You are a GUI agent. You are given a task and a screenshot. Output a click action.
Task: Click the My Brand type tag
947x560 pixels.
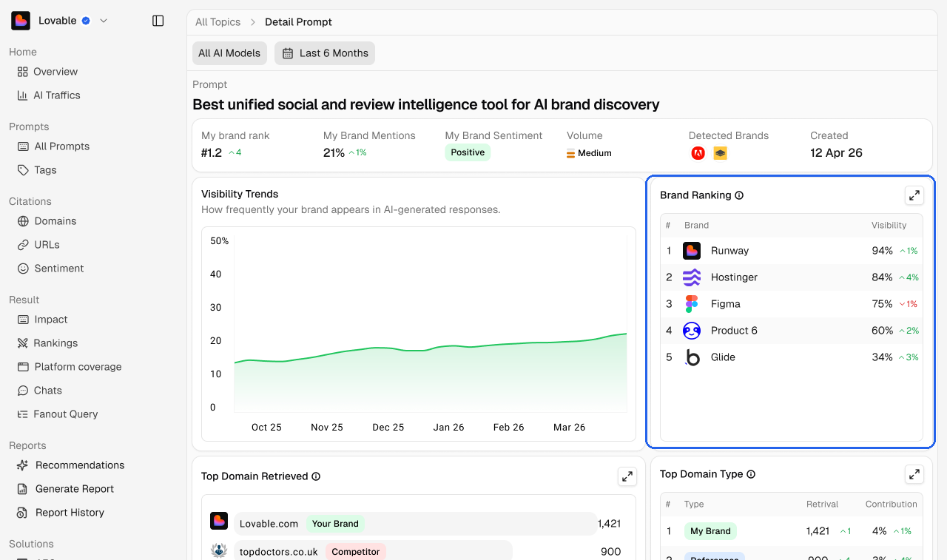(x=710, y=531)
